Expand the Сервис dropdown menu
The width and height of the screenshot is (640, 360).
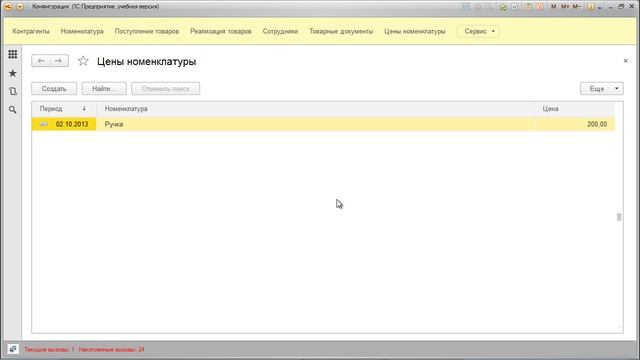click(x=478, y=31)
